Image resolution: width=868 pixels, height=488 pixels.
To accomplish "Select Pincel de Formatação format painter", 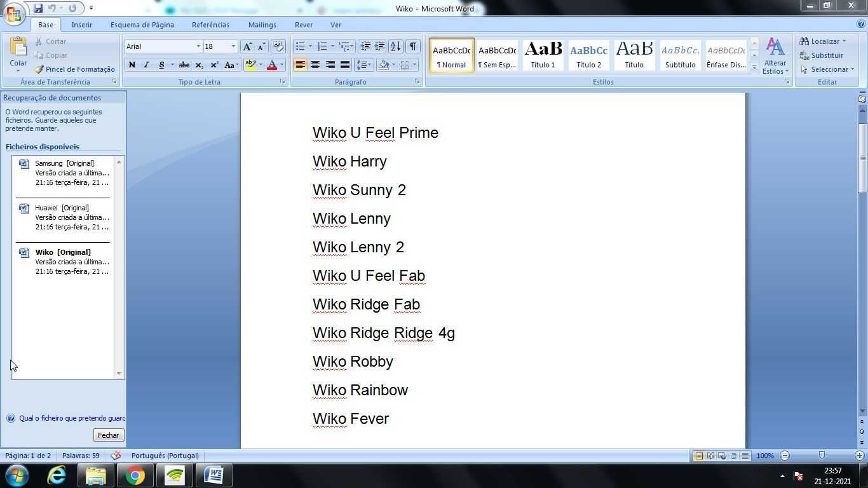I will (74, 69).
